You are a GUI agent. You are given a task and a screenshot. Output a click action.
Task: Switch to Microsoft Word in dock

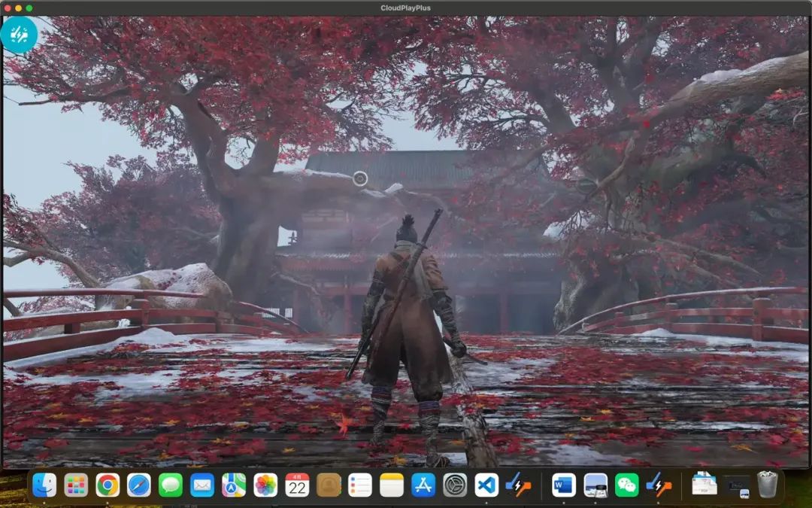[x=564, y=485]
